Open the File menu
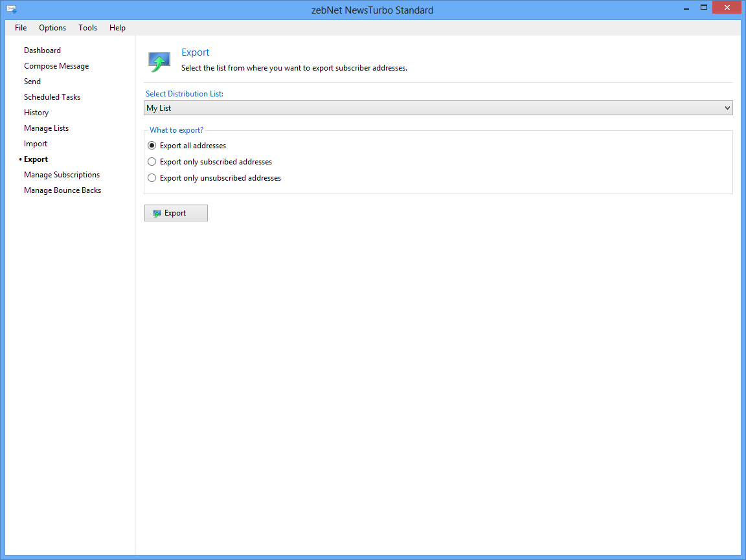746x560 pixels. pyautogui.click(x=21, y=28)
